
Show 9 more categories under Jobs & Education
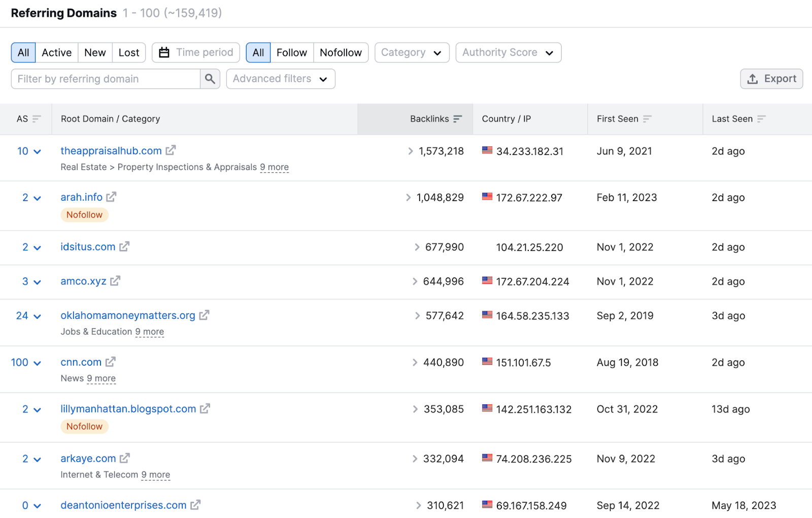click(149, 332)
